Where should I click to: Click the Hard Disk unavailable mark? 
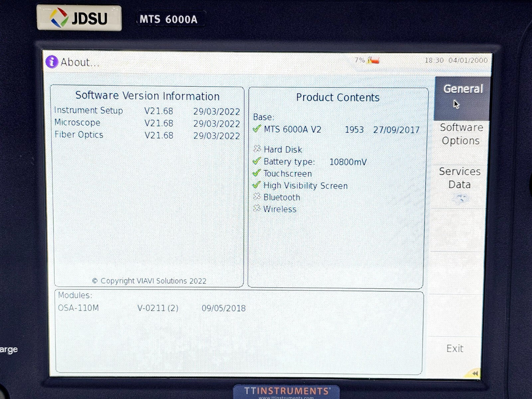(257, 149)
